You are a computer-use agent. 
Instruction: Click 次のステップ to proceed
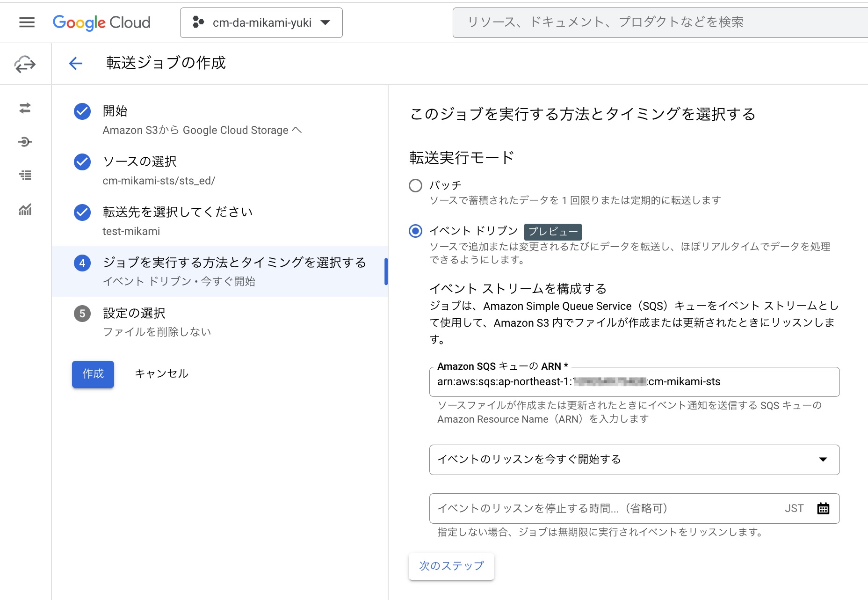point(451,566)
